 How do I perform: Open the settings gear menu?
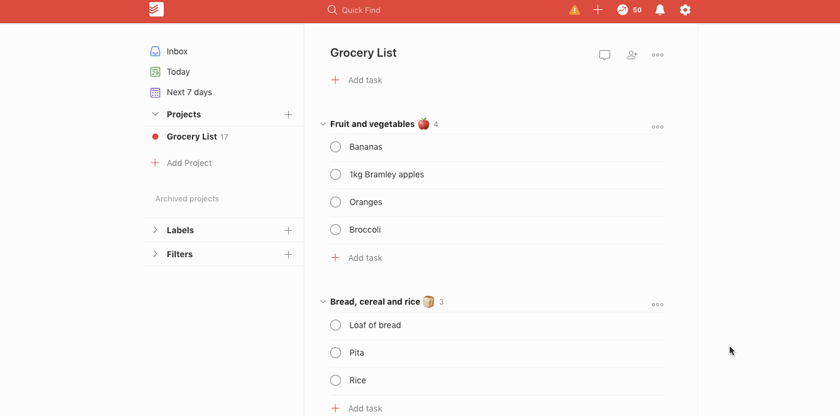(x=685, y=10)
